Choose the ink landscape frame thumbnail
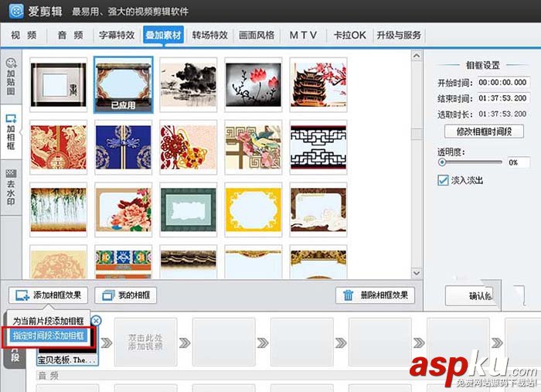 tap(189, 85)
